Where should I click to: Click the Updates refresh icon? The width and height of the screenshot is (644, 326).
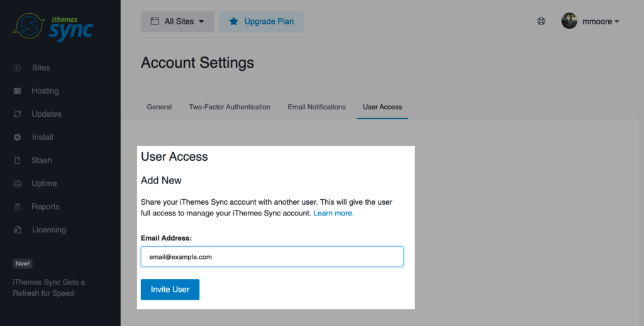[x=18, y=114]
